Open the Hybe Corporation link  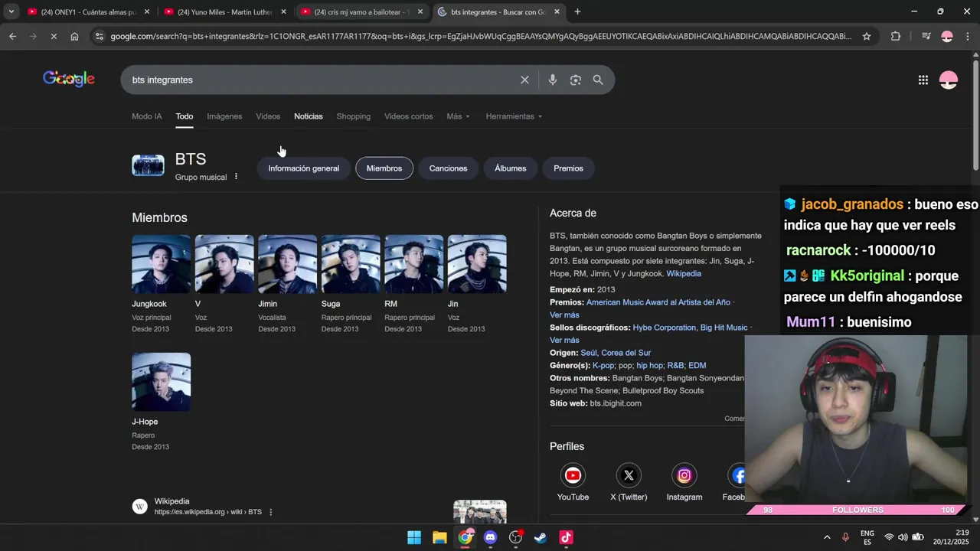(665, 328)
